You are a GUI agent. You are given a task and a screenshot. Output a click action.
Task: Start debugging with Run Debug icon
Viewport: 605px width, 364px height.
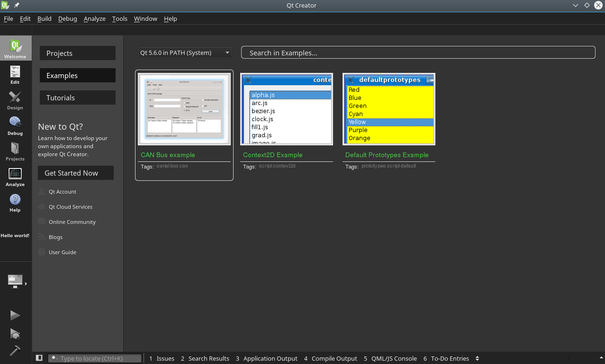click(15, 334)
